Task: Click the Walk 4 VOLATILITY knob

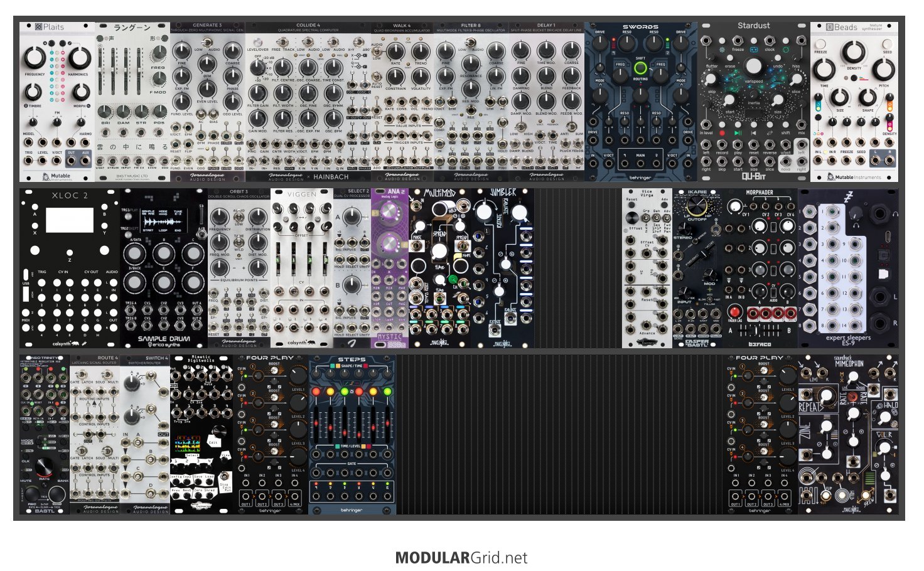Action: coord(421,76)
